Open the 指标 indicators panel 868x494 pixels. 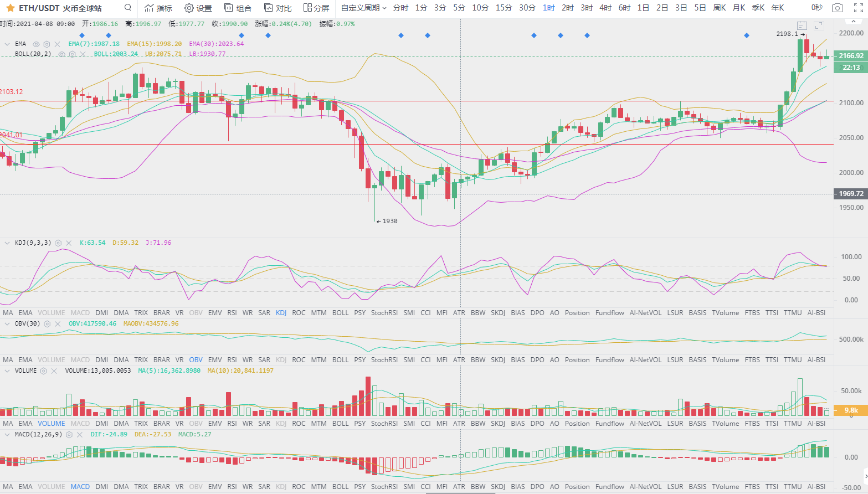(x=158, y=8)
